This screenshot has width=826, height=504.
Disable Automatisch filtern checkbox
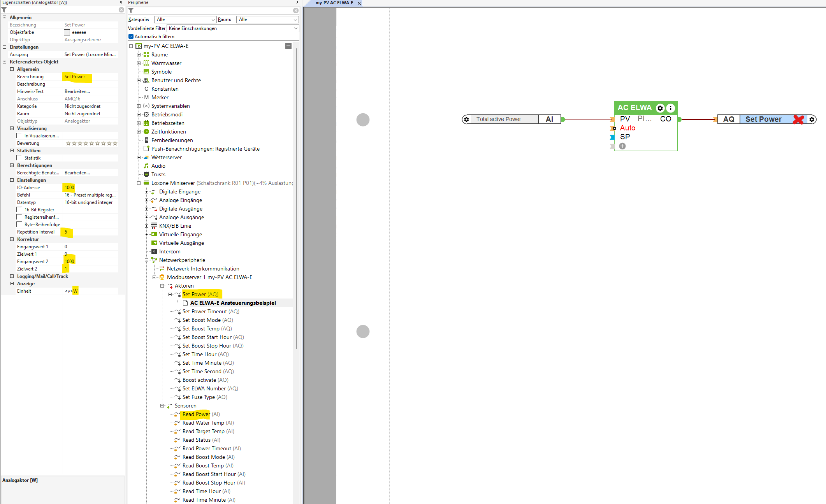131,37
